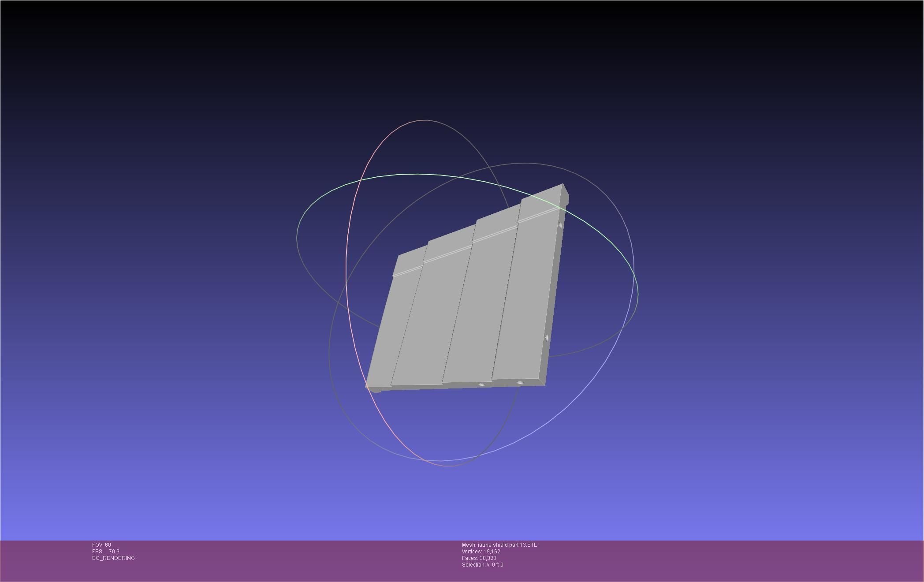Click the BO_RENDERING status label
924x582 pixels.
click(x=113, y=558)
